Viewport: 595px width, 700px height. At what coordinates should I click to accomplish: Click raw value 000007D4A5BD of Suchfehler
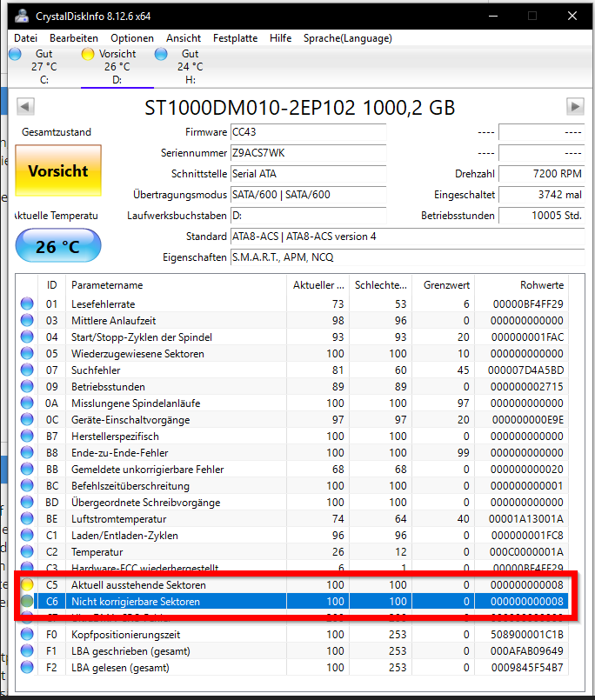point(525,370)
